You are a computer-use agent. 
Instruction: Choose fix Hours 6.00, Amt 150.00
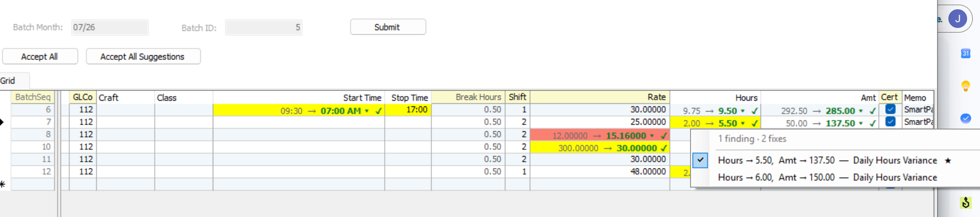pos(835,177)
